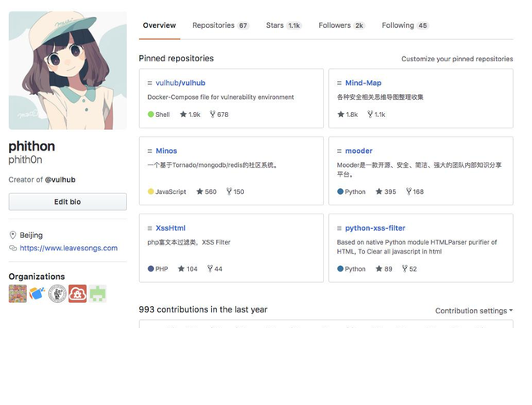Click the PHP language color dot
Image resolution: width=532 pixels, height=405 pixels.
click(x=151, y=268)
